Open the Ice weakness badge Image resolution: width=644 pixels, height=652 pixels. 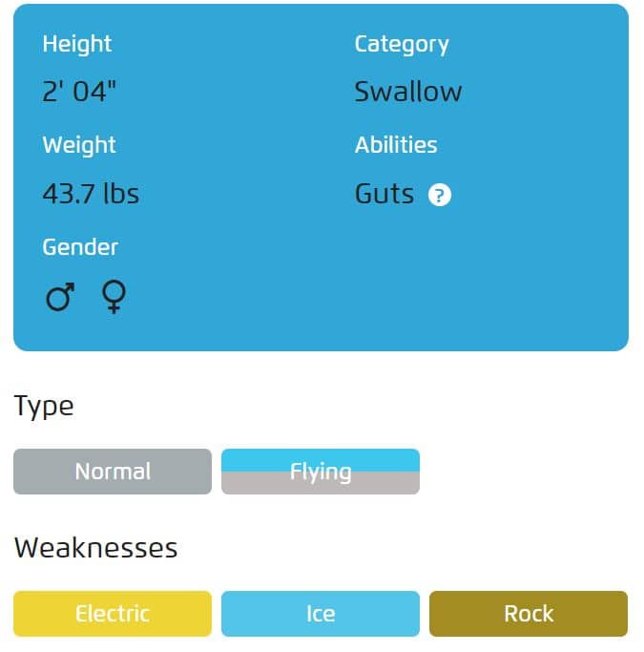coord(321,614)
